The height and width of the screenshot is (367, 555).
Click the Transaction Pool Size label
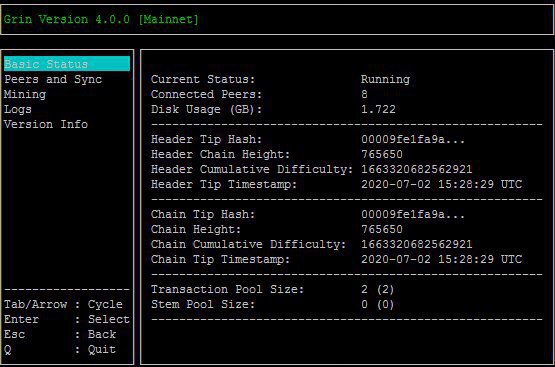[x=228, y=289]
